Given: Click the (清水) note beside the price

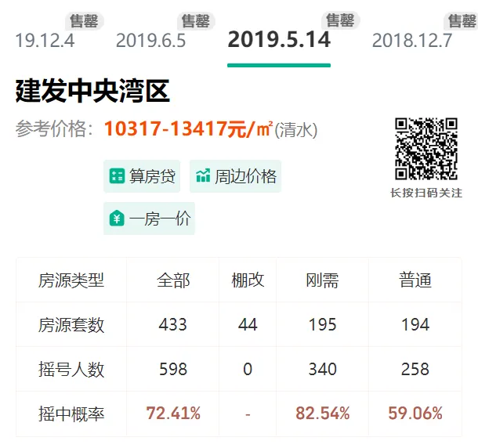Looking at the screenshot, I should [x=296, y=130].
